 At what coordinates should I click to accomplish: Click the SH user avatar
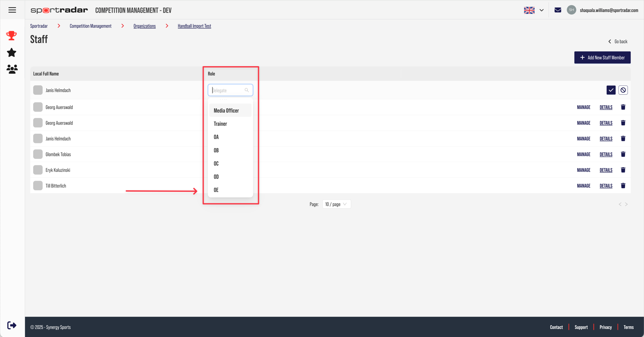(x=572, y=10)
